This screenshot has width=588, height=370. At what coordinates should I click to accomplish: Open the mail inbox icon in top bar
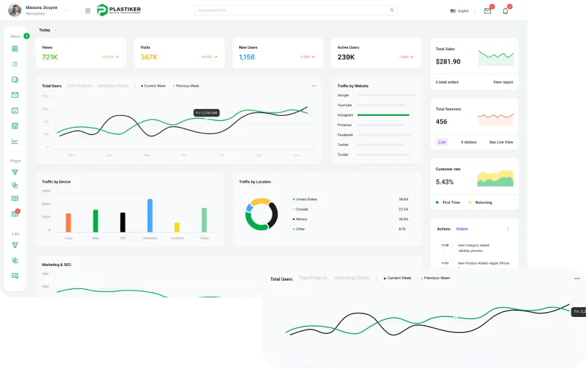(488, 10)
